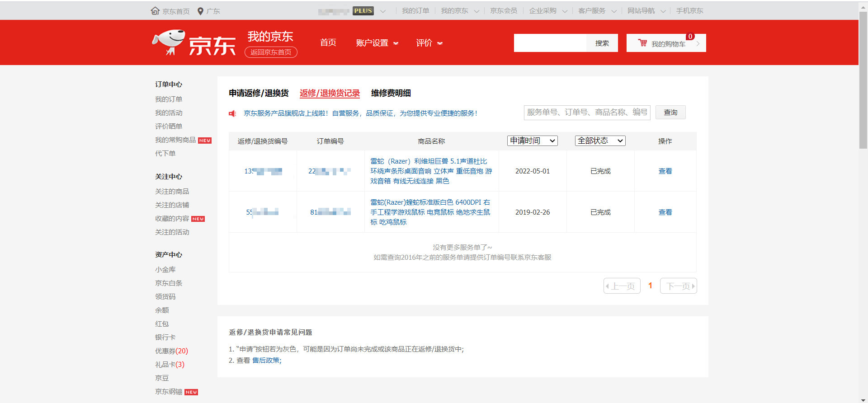Open 评价晒单 in sidebar

[169, 127]
